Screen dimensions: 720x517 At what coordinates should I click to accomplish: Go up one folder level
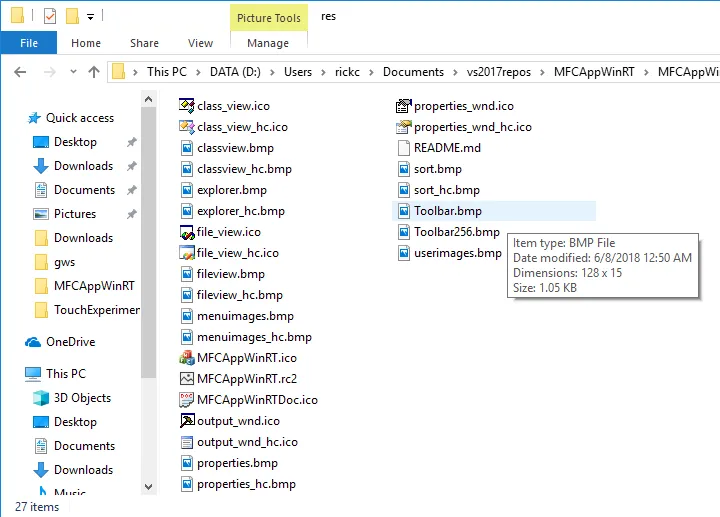[x=94, y=72]
